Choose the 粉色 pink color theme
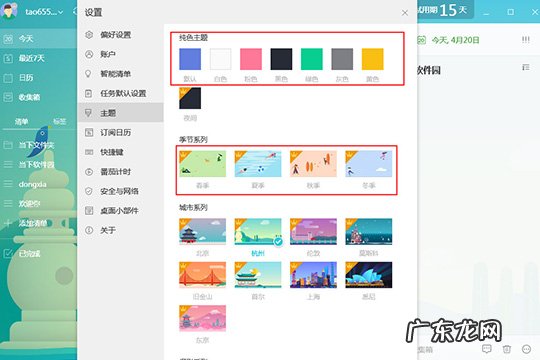The height and width of the screenshot is (360, 540). pyautogui.click(x=251, y=59)
